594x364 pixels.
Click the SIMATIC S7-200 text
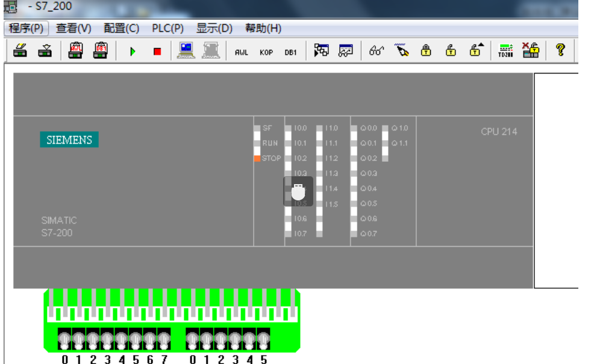(x=58, y=227)
